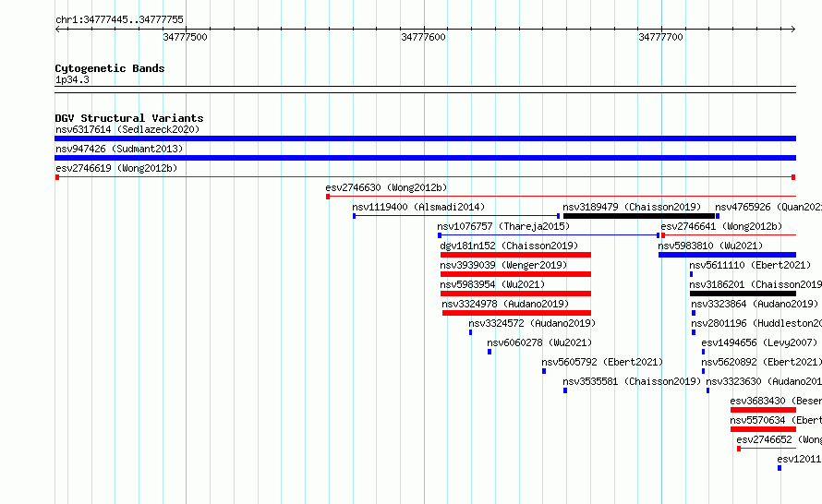Select nsv3323630 Audano label
This screenshot has height=504, width=822.
pyautogui.click(x=764, y=381)
